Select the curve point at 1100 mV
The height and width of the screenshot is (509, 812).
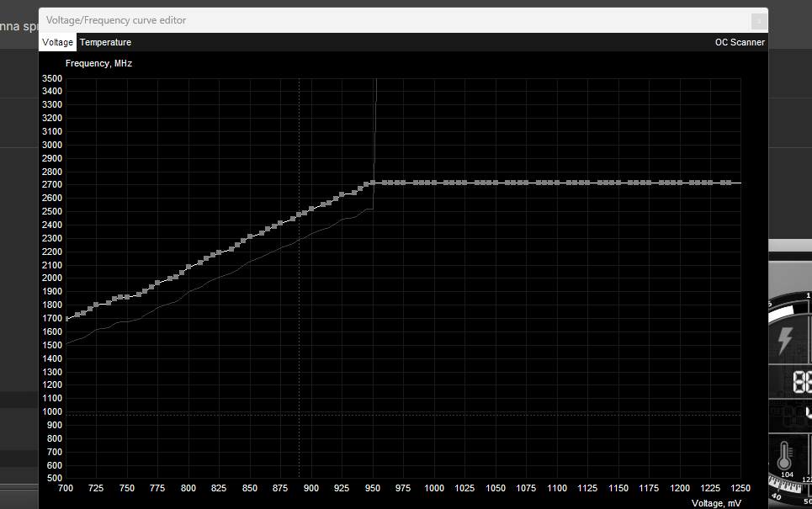(556, 183)
